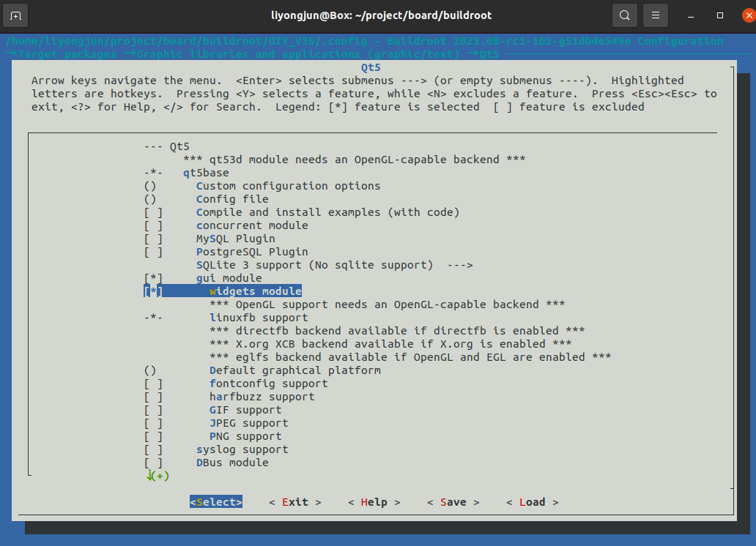Click the terminal app icon top-left

pyautogui.click(x=15, y=15)
